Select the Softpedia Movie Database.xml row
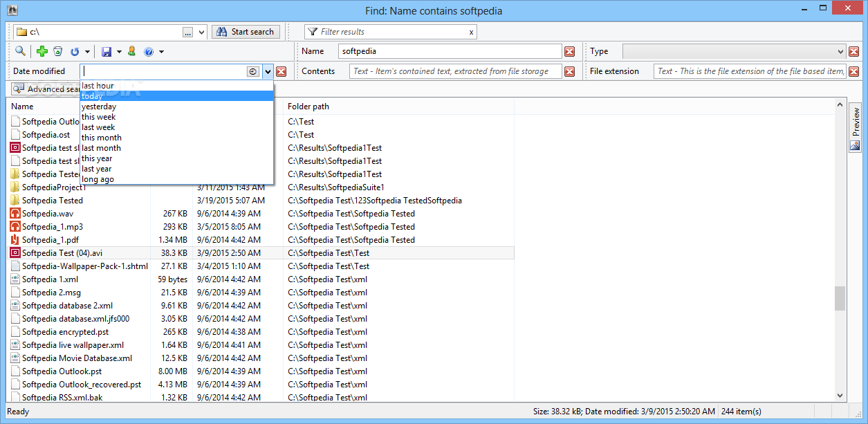Screen dimensions: 868x424 261,358
